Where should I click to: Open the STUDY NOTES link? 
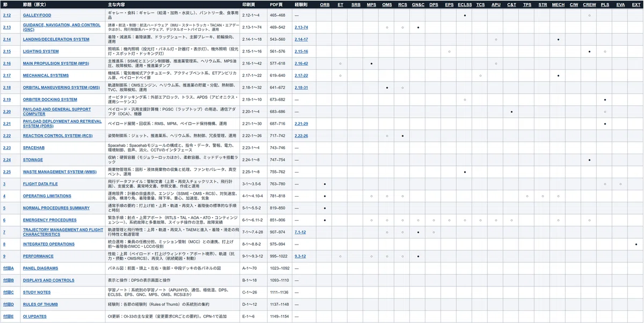pyautogui.click(x=36, y=292)
